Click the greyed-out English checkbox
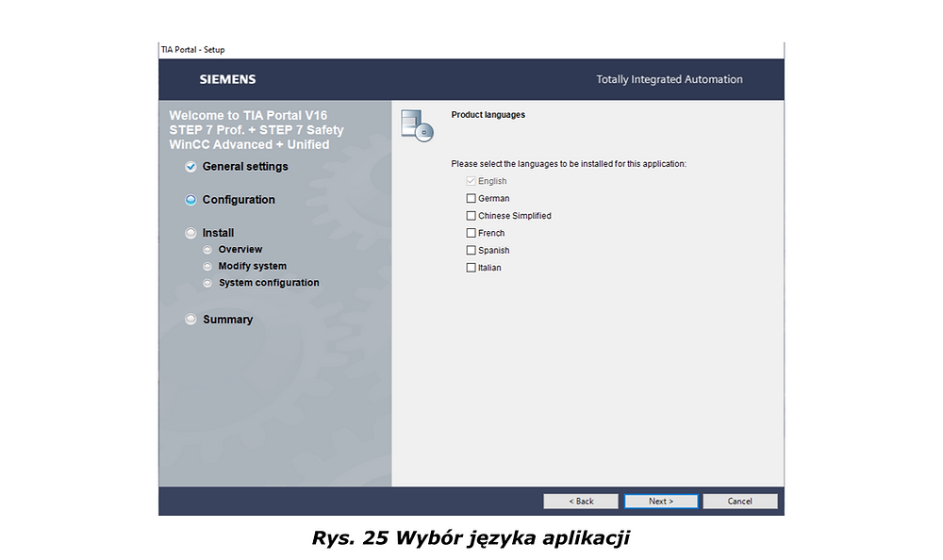943x560 pixels. click(x=471, y=181)
